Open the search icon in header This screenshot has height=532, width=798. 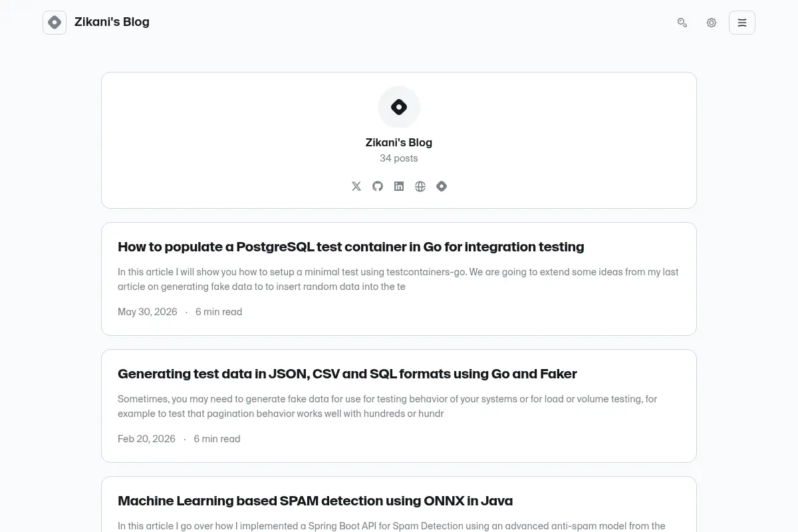pyautogui.click(x=682, y=23)
